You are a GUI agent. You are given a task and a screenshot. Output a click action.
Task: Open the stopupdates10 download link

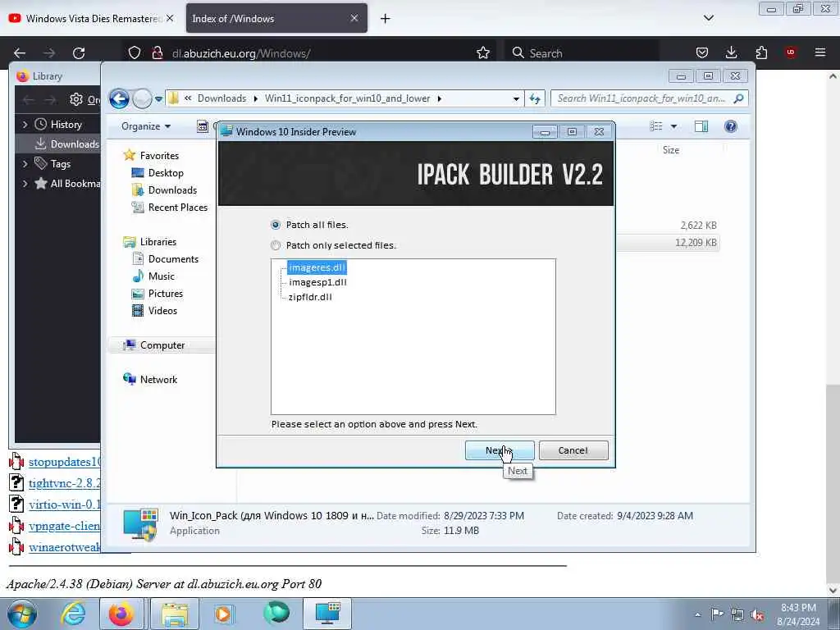point(65,462)
